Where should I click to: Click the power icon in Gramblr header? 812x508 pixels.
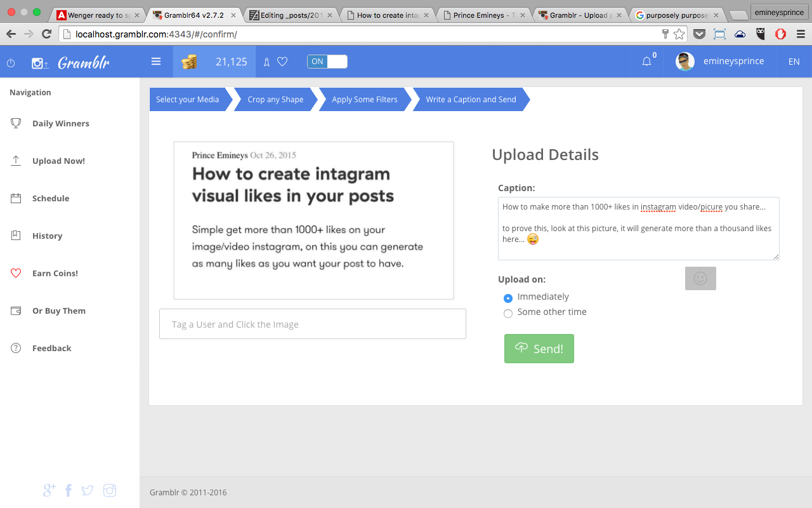11,63
